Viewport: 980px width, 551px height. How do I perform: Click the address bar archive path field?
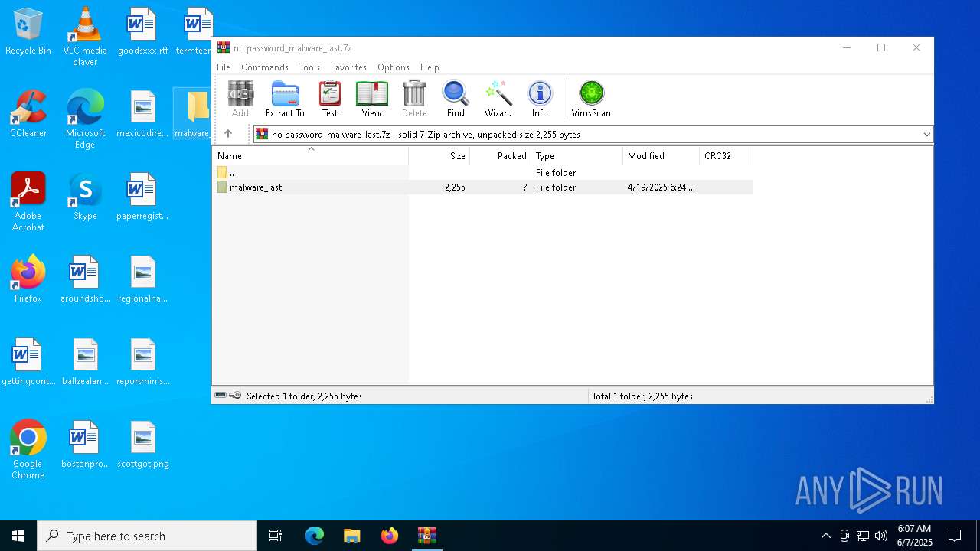click(x=593, y=134)
